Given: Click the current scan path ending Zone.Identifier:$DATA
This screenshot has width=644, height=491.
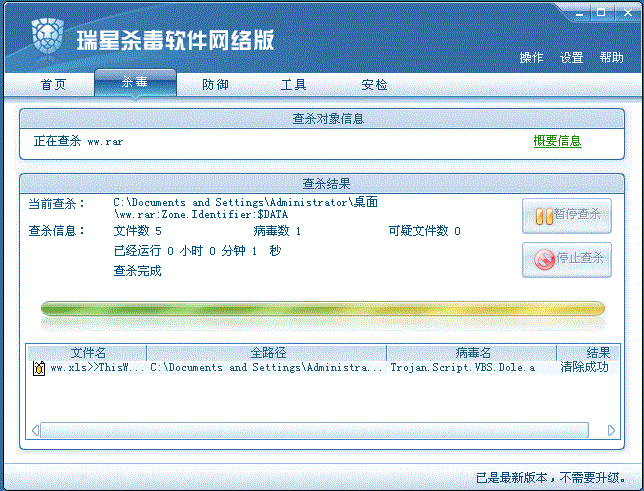Looking at the screenshot, I should pyautogui.click(x=246, y=208).
